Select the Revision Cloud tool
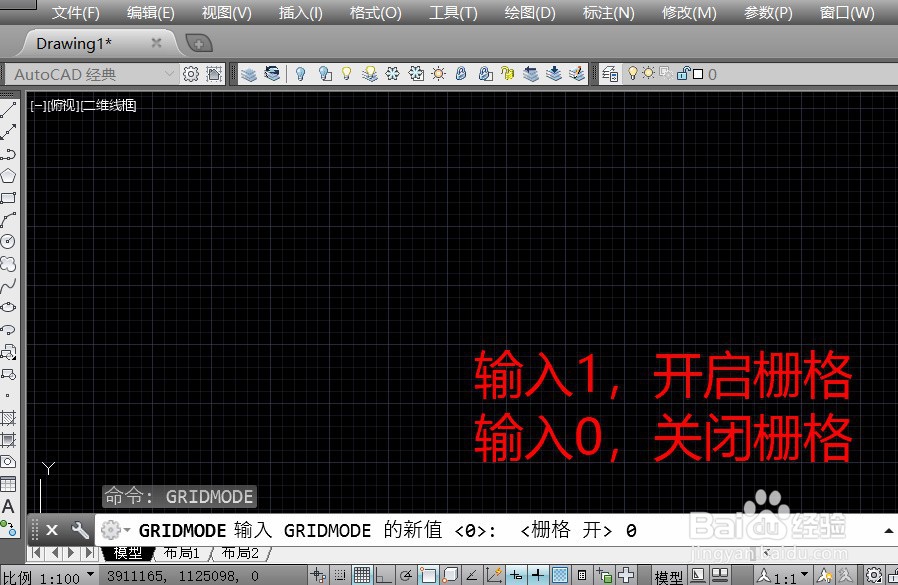This screenshot has width=898, height=585. (x=8, y=264)
